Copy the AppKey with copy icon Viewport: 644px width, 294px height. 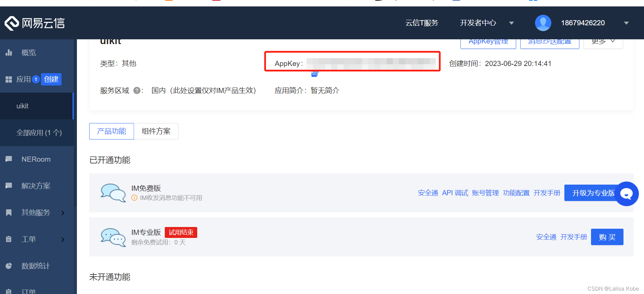pyautogui.click(x=315, y=73)
